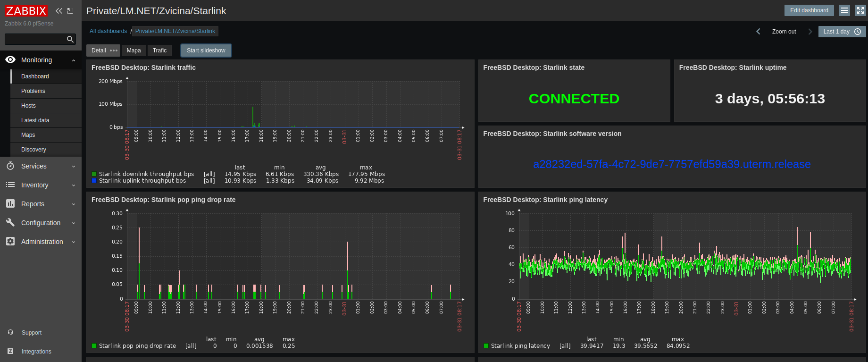Click the Starlink uptime widget title

coord(733,67)
